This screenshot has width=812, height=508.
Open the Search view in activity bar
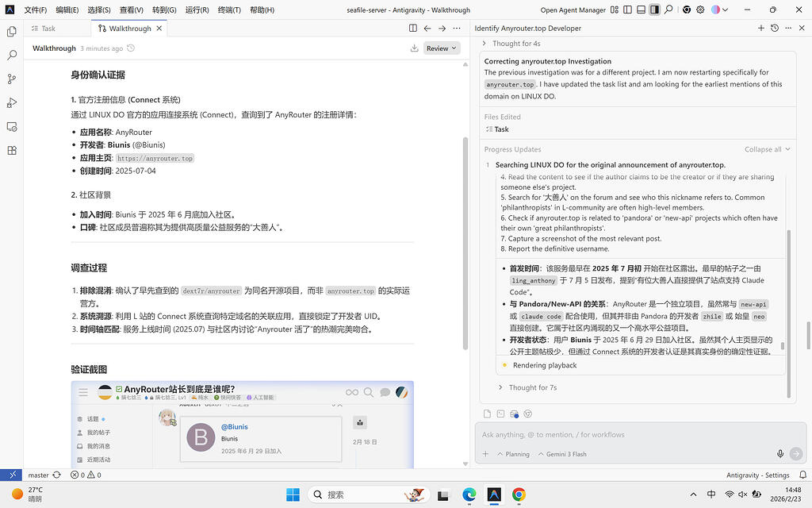pos(11,55)
